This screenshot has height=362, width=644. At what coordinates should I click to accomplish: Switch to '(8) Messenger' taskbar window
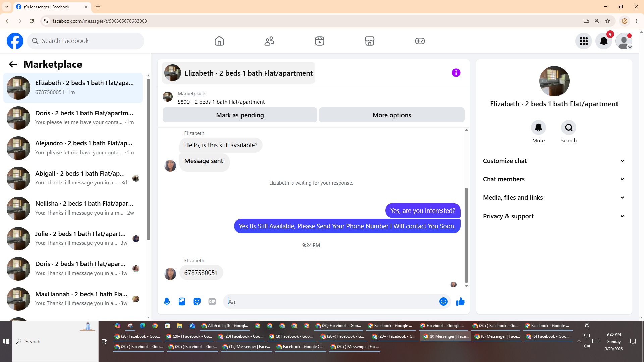(x=497, y=336)
